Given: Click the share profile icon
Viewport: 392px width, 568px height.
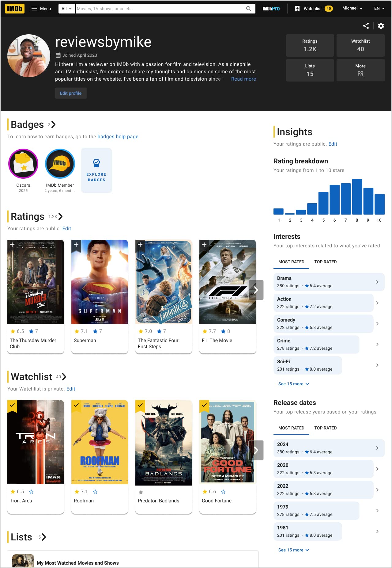Looking at the screenshot, I should tap(366, 26).
